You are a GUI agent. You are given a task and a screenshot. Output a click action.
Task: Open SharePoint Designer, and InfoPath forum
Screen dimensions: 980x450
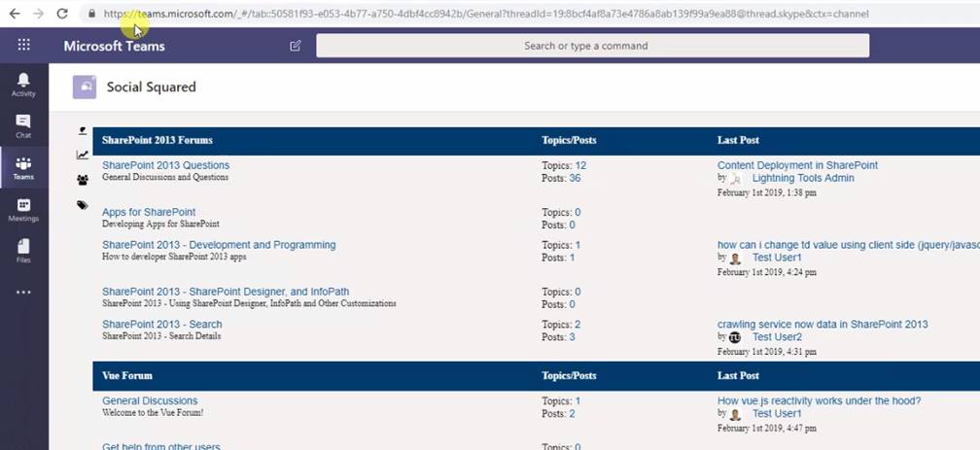tap(226, 292)
